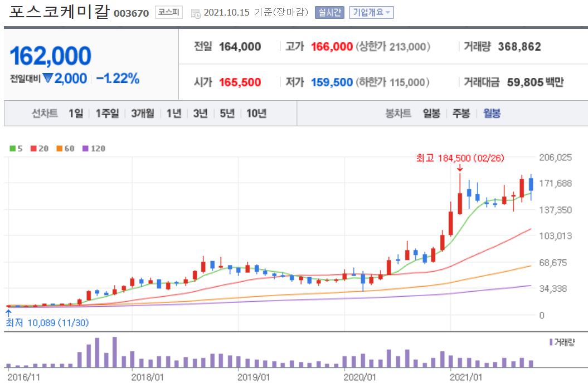
Task: Select the 1일 line chart tab
Action: pyautogui.click(x=76, y=113)
